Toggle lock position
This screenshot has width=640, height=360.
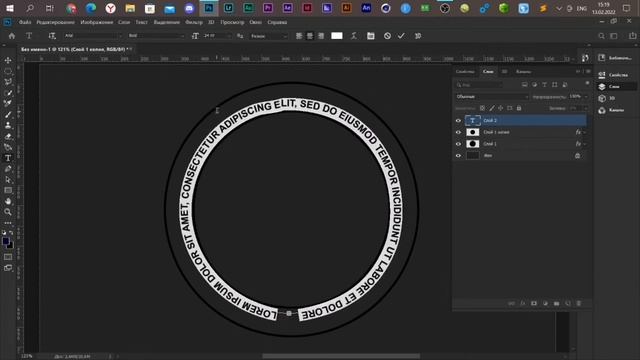[x=501, y=108]
